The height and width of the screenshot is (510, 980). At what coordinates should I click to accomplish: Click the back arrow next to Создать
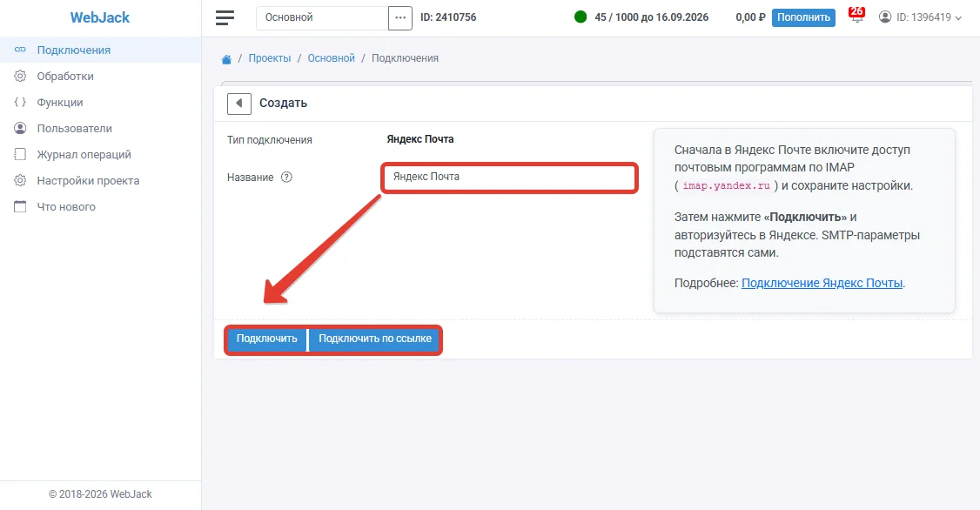click(239, 103)
